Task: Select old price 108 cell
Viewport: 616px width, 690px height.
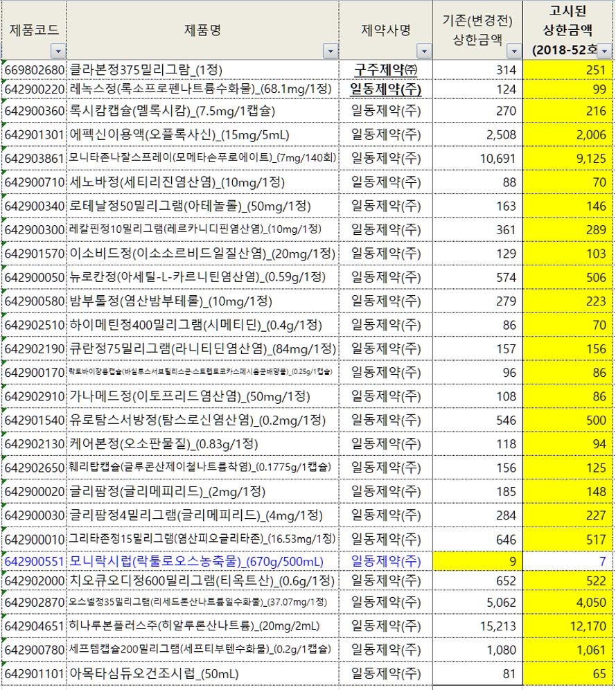Action: tap(478, 396)
